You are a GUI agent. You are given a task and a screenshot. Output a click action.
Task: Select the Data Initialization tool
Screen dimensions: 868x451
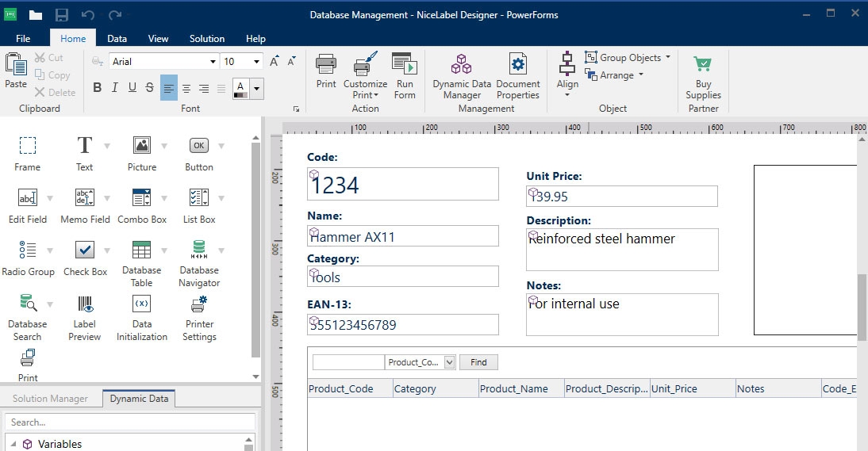(x=142, y=317)
